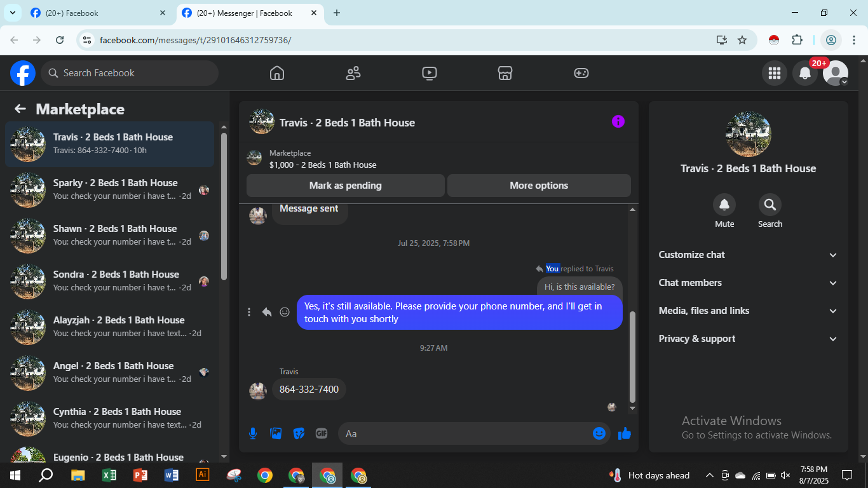This screenshot has height=488, width=868.
Task: Click phone number message 864-332-7400
Action: tap(309, 390)
